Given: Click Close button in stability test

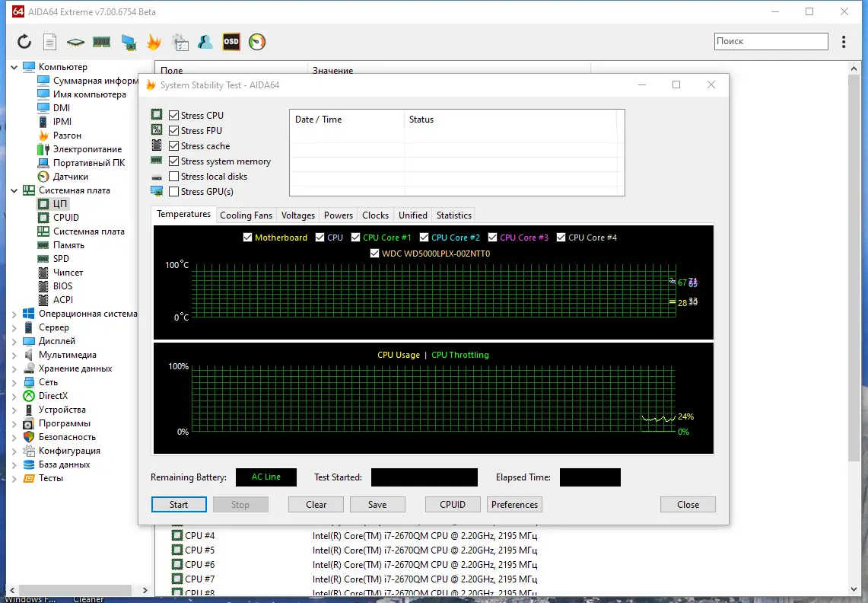Looking at the screenshot, I should point(688,504).
